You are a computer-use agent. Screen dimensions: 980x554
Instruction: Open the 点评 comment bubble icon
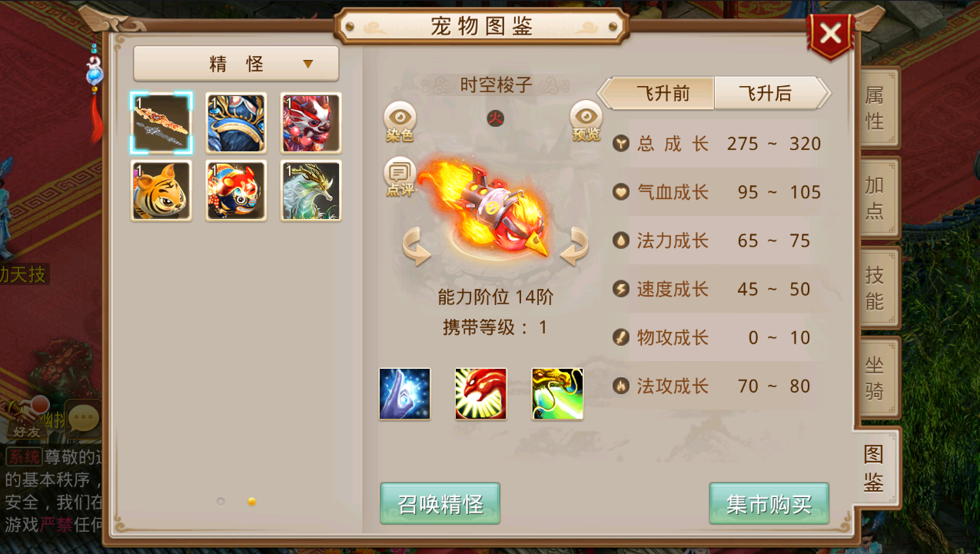click(400, 176)
